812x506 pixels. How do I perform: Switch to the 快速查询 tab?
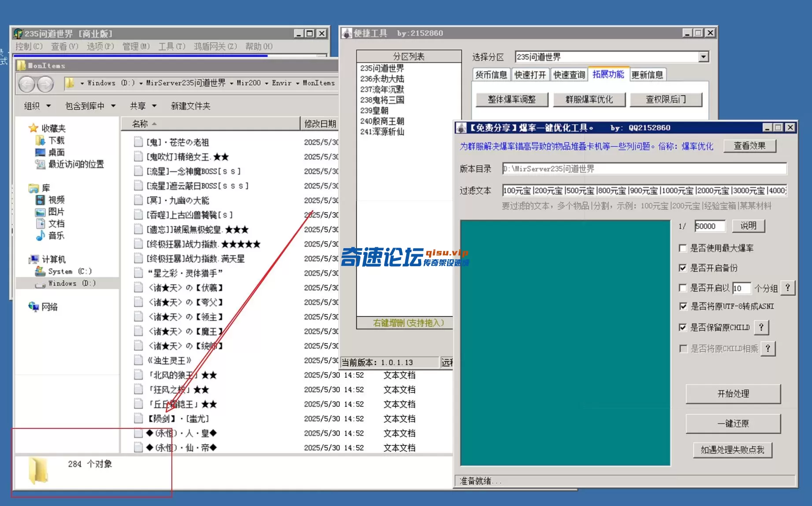(x=569, y=75)
